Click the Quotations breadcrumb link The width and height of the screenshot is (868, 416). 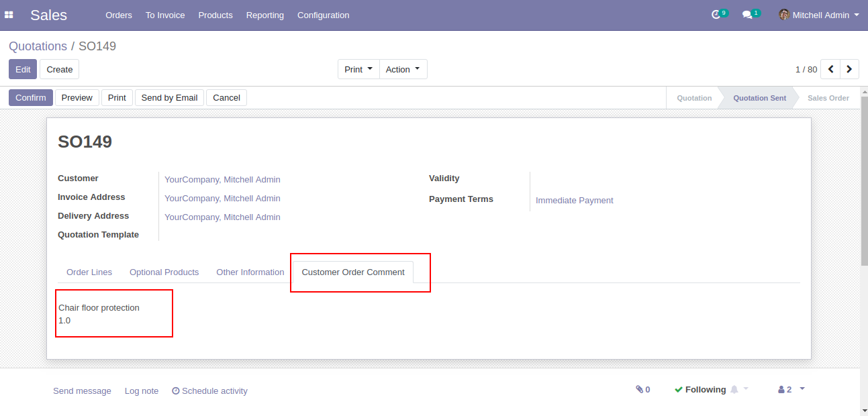(x=38, y=46)
